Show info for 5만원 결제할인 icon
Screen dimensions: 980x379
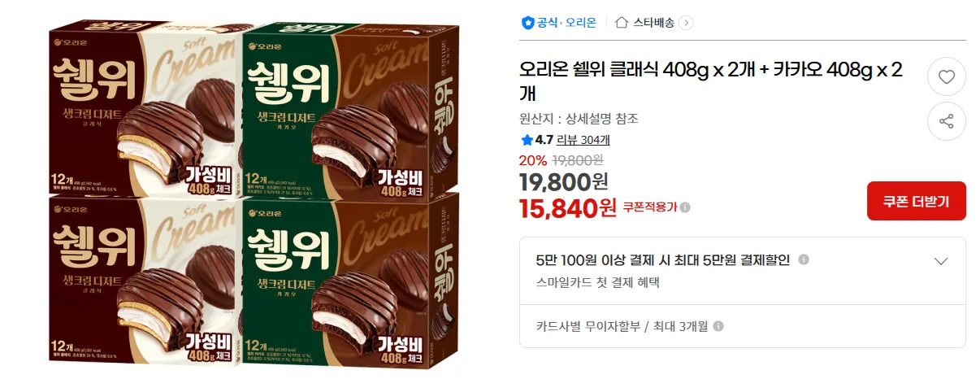(x=804, y=259)
